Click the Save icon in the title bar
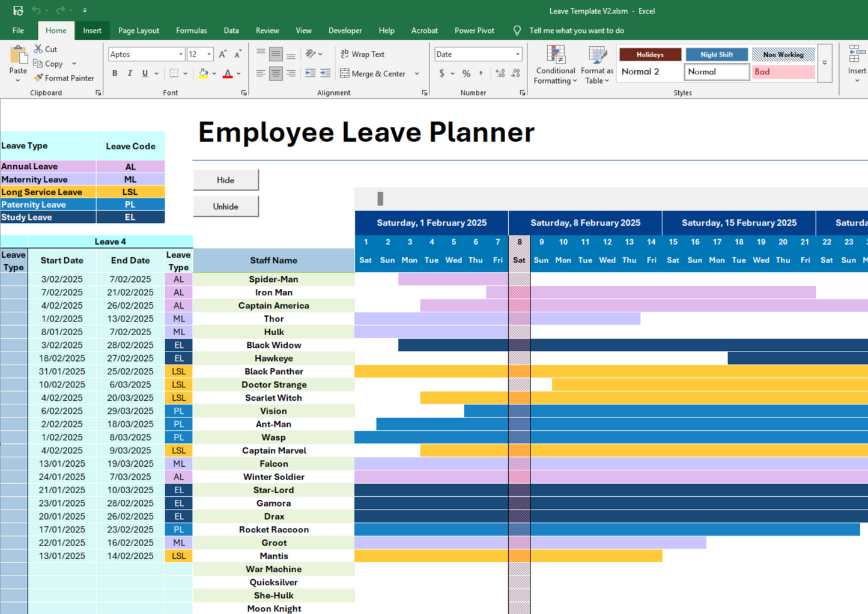Viewport: 868px width, 614px height. click(18, 10)
